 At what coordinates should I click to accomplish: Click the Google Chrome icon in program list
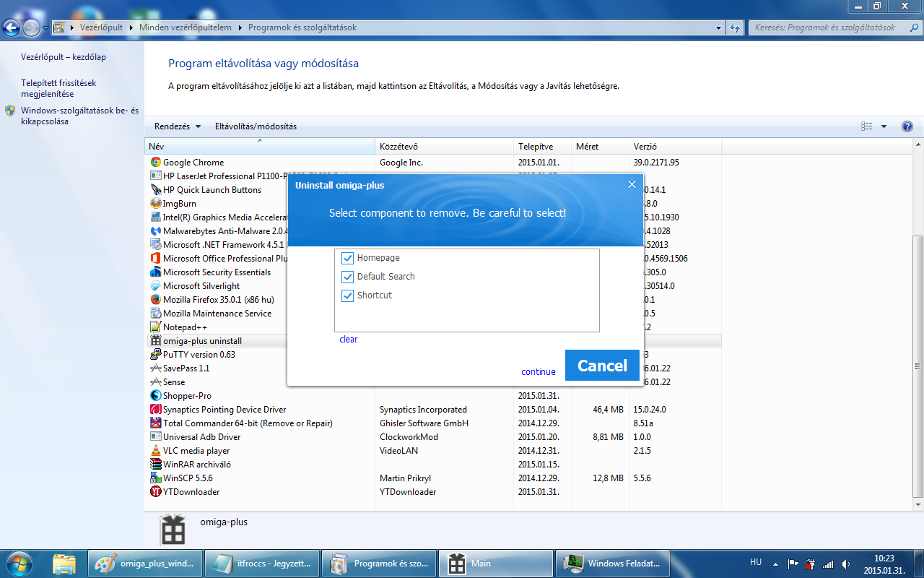tap(155, 163)
